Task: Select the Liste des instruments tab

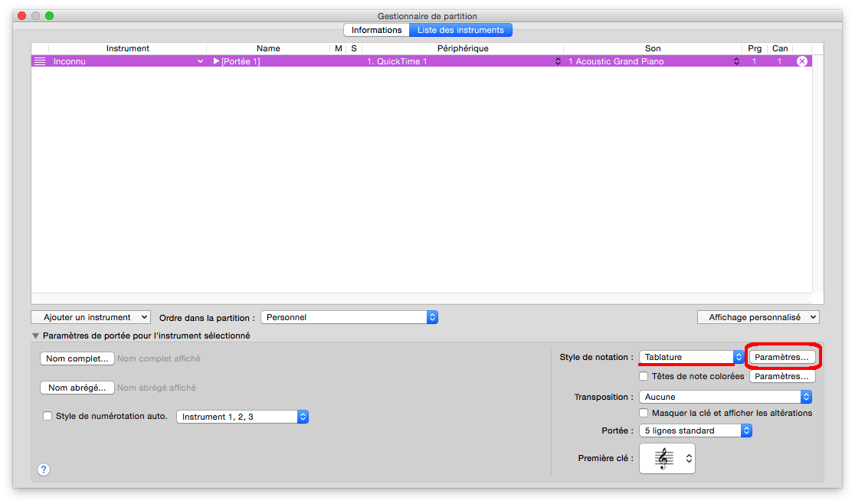Action: (x=460, y=30)
